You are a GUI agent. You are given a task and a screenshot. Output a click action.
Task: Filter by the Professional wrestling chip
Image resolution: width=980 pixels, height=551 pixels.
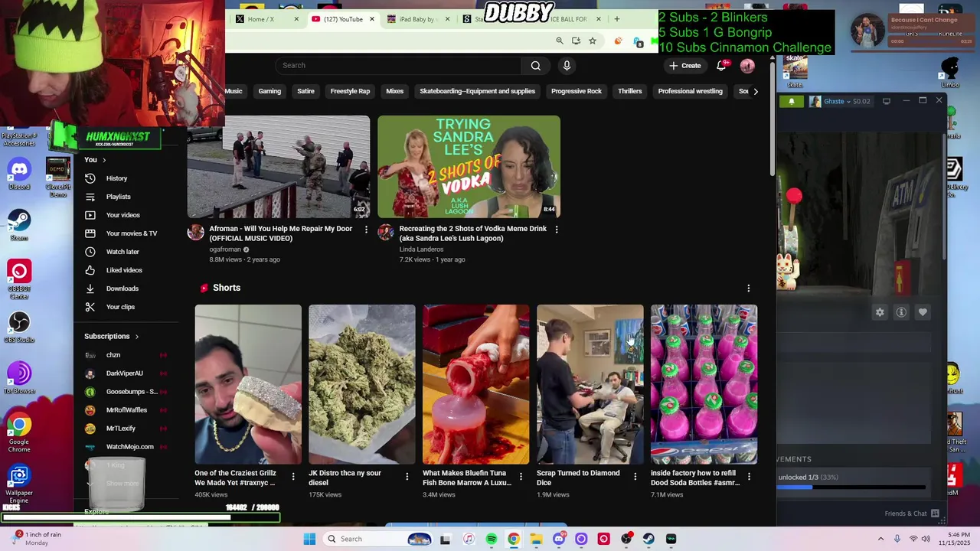(690, 91)
